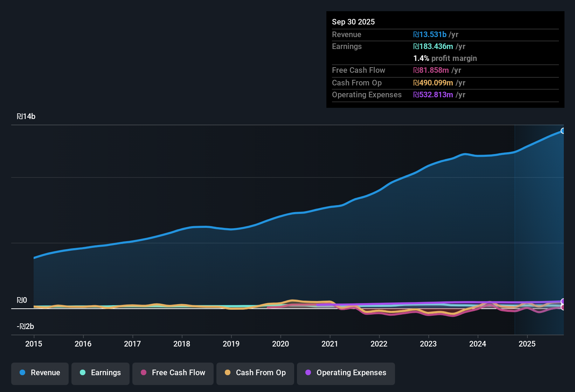The image size is (575, 392).
Task: Click the blue Revenue legend dot icon
Action: coord(22,373)
